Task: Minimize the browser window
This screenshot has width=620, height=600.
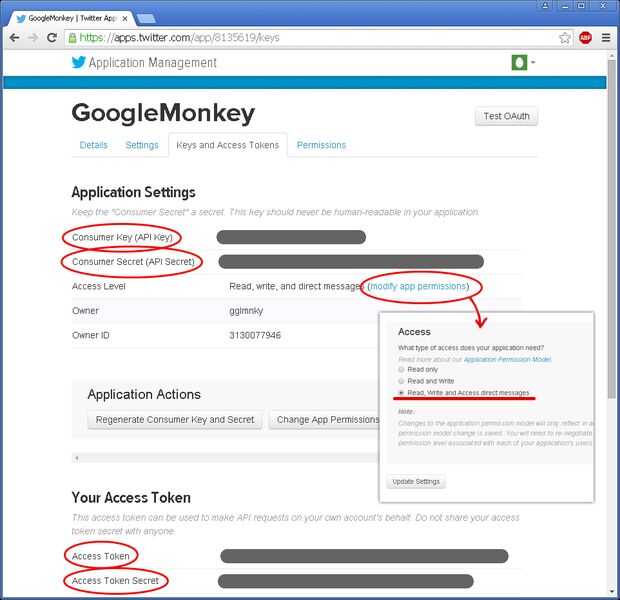Action: click(565, 5)
